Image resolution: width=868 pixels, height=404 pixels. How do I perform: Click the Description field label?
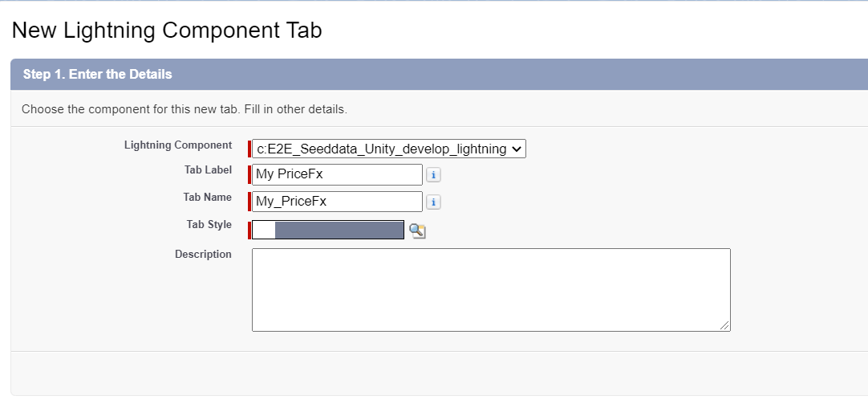[x=203, y=255]
